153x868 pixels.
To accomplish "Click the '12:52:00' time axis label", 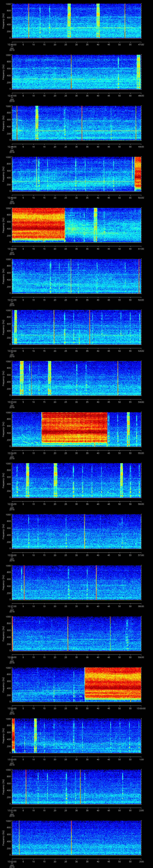I will click(12, 351).
